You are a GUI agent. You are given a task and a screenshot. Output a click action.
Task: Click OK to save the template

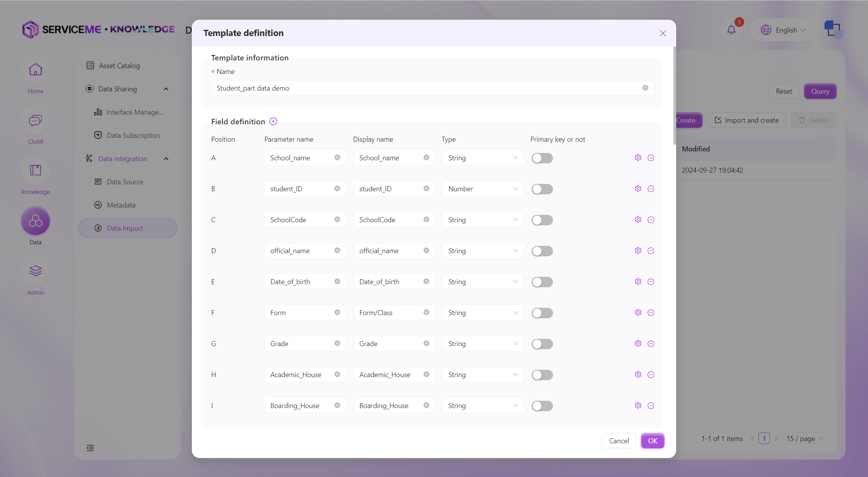[652, 441]
